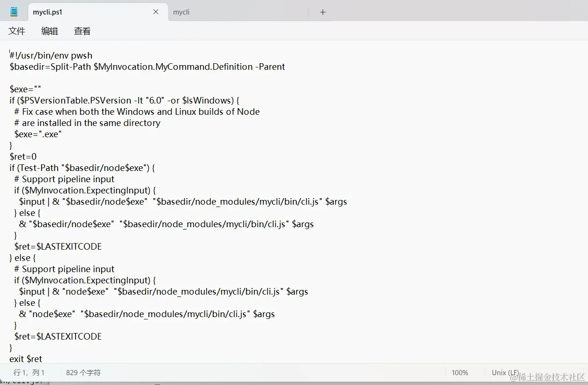Click the 'exit $ret' line
The height and width of the screenshot is (385, 588).
tap(26, 359)
